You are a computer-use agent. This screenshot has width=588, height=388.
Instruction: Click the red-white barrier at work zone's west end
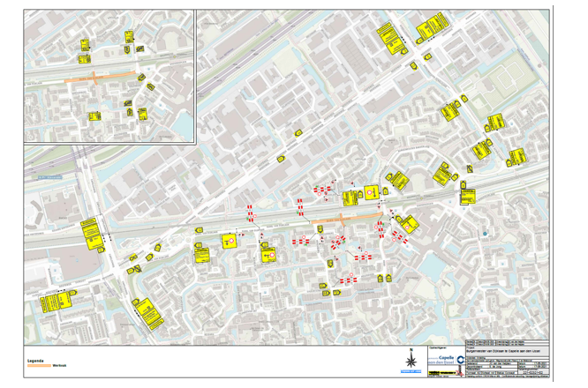coord(299,208)
